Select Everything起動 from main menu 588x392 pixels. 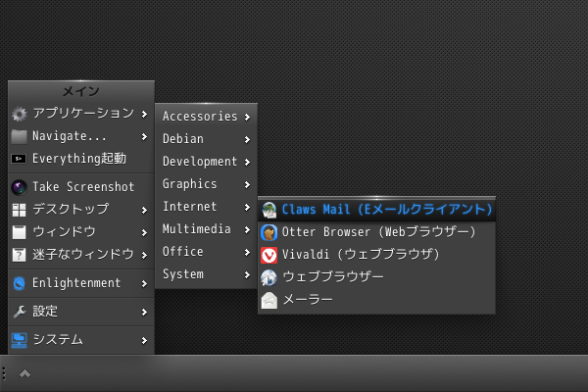tap(81, 159)
